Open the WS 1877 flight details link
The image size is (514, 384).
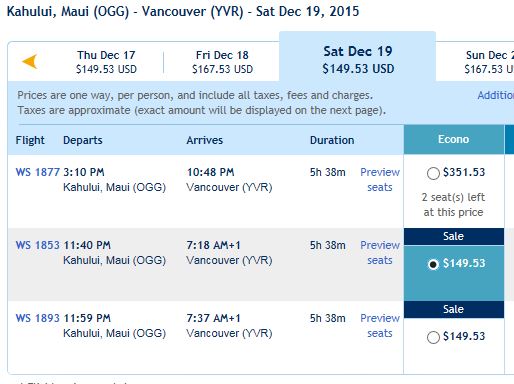(x=37, y=172)
